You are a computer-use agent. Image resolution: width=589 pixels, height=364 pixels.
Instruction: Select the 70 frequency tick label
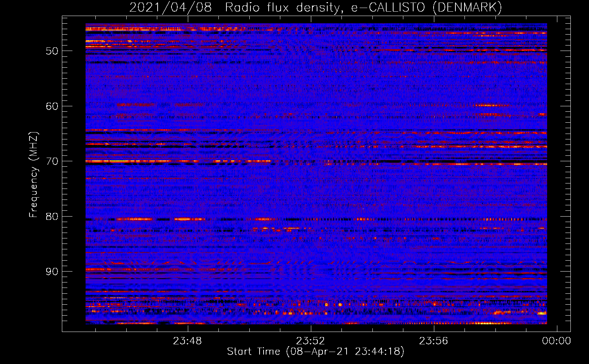click(52, 161)
